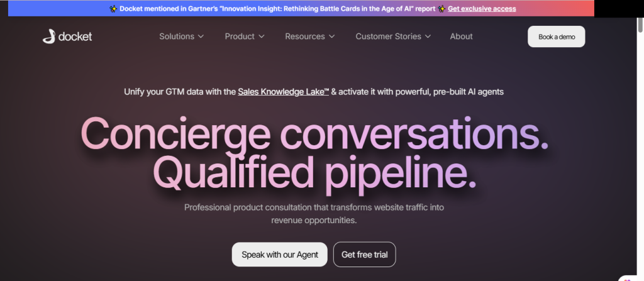The width and height of the screenshot is (644, 281).
Task: Click the right sparkle icon in banner
Action: pyautogui.click(x=441, y=9)
